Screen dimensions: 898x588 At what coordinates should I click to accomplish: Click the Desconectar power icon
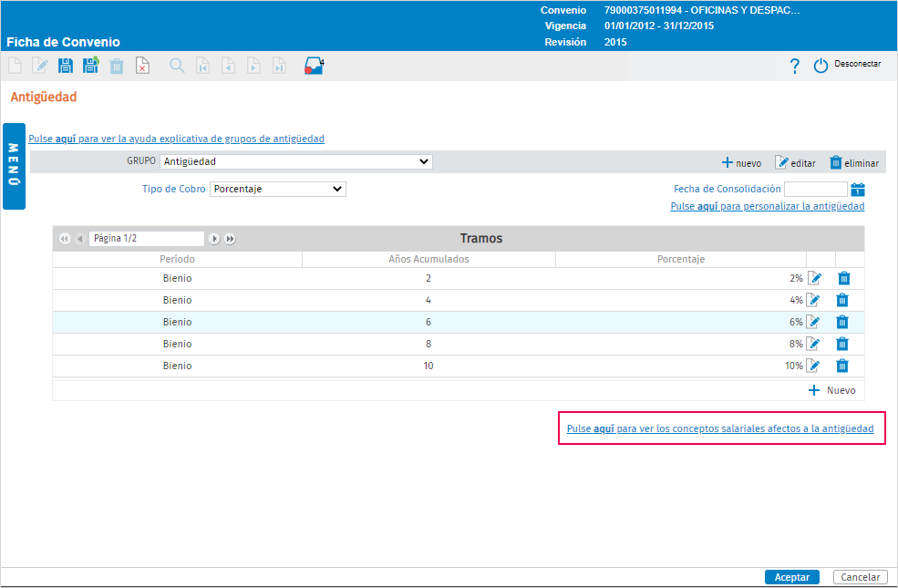tap(821, 66)
